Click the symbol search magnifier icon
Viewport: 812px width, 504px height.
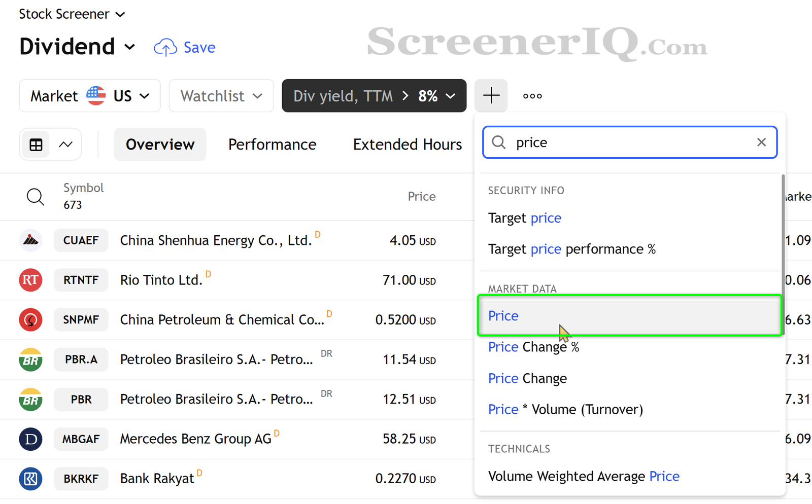(x=35, y=196)
